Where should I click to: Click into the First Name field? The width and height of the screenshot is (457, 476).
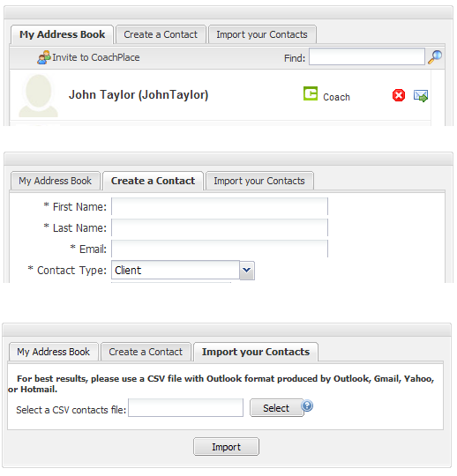tap(220, 206)
